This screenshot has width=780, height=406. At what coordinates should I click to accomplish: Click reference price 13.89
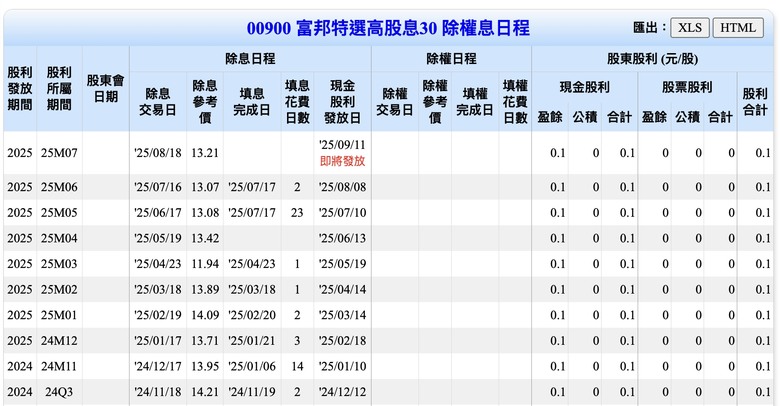(x=205, y=290)
